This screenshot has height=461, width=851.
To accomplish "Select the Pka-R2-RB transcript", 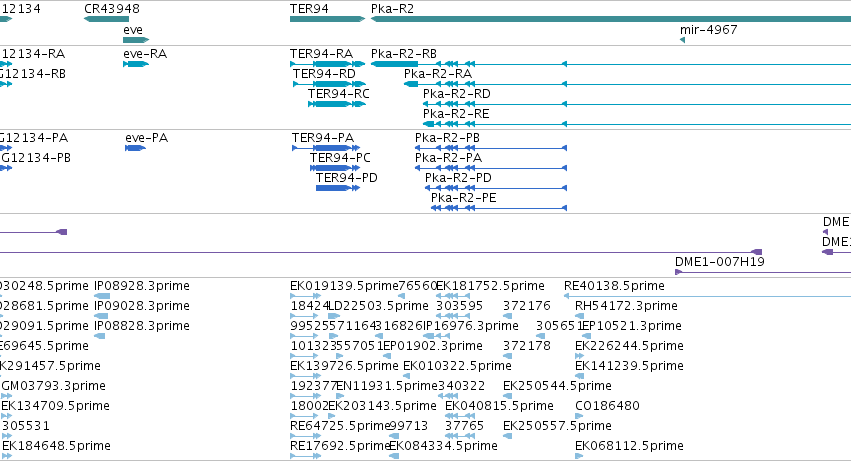I will coord(611,64).
